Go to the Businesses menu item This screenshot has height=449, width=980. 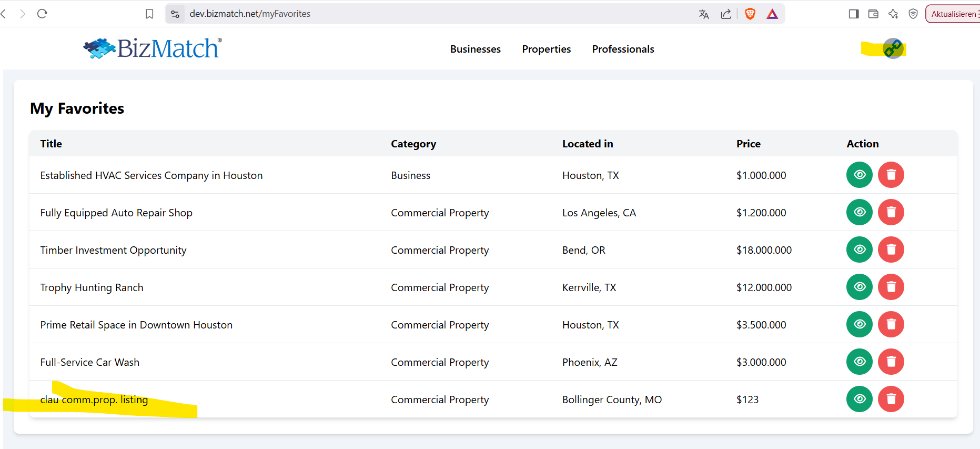coord(475,49)
